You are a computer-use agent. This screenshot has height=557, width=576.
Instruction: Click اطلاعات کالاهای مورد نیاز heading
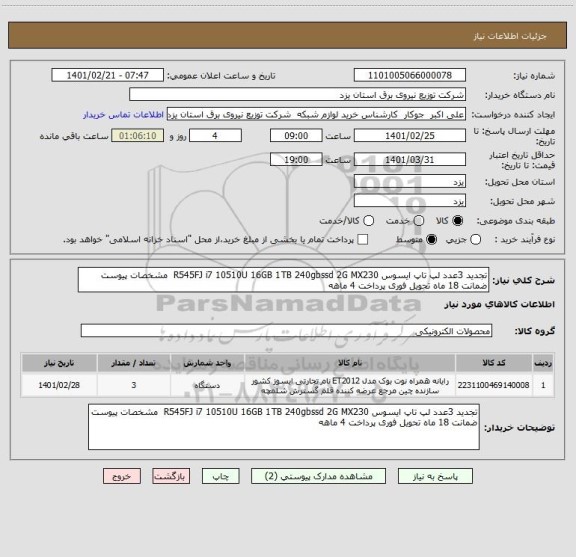click(500, 305)
